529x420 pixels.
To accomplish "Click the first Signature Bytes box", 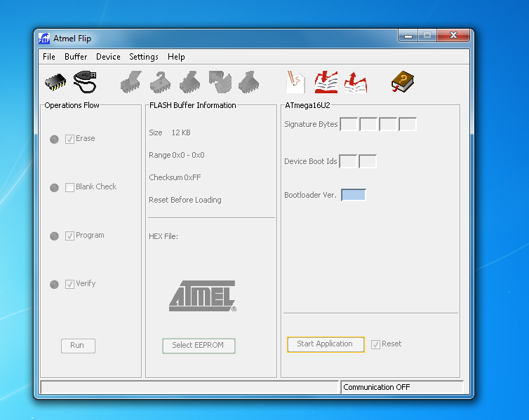I will tap(349, 124).
